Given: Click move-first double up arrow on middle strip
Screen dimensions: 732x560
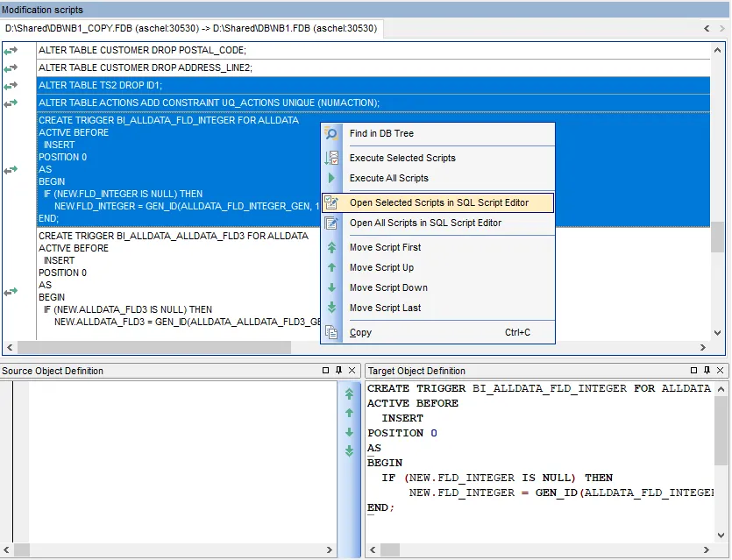Looking at the screenshot, I should (x=349, y=394).
